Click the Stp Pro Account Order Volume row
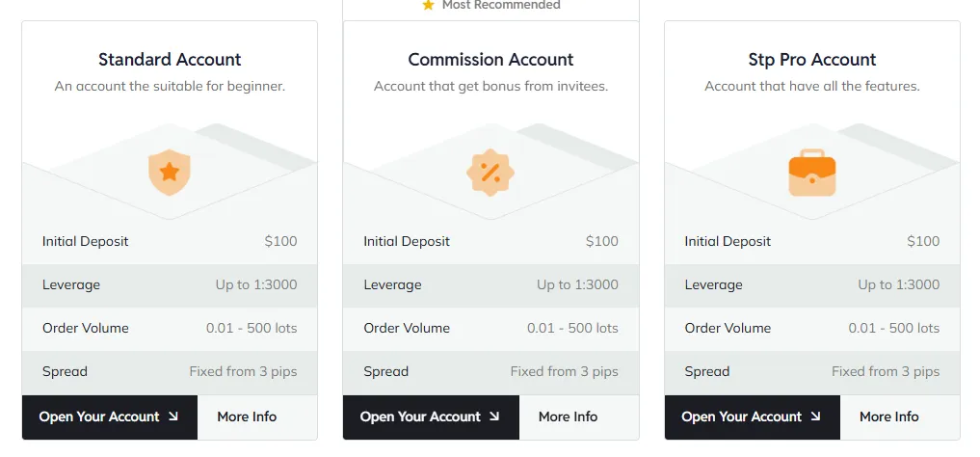This screenshot has height=457, width=980. pos(811,328)
